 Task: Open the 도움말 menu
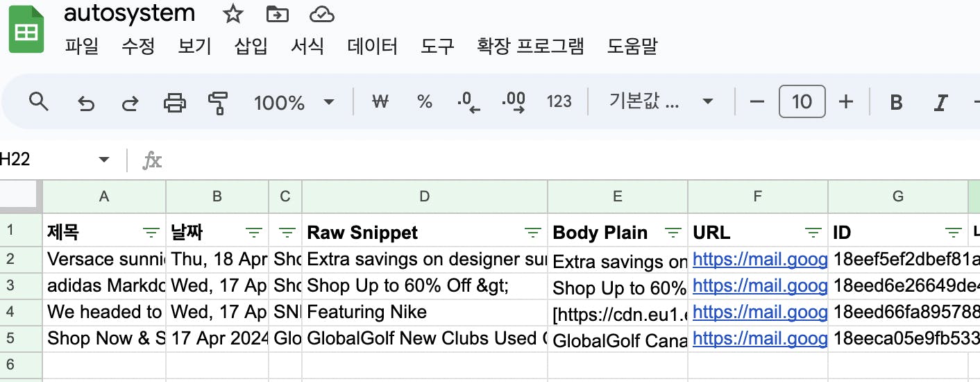coord(632,47)
